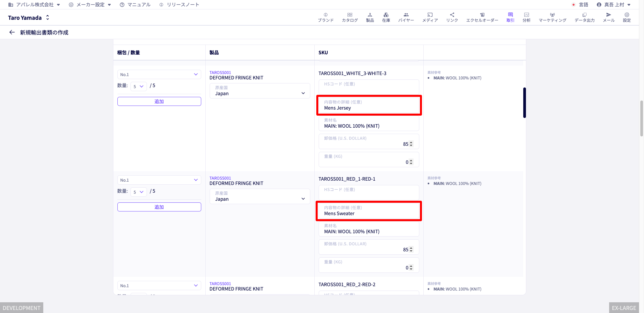Viewport: 644px width, 313px height.
Task: Click 追加 button in RED_1 row
Action: coord(159,207)
